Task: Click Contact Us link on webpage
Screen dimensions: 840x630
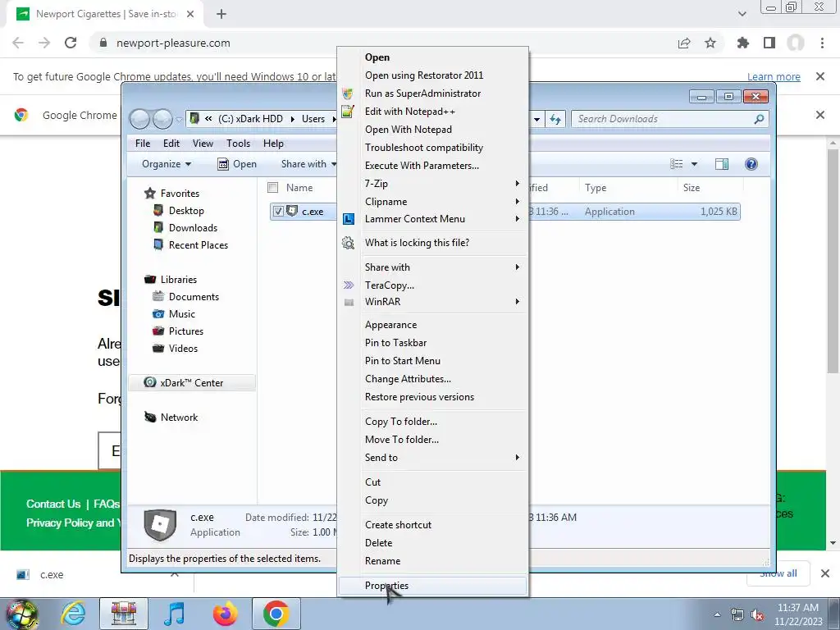Action: click(x=53, y=504)
